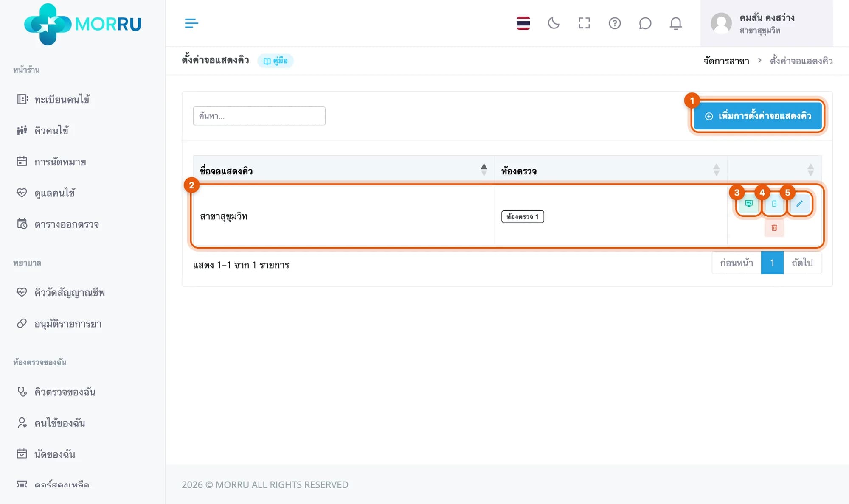The height and width of the screenshot is (504, 849).
Task: Collapse sidebar with the hamburger menu icon
Action: pos(191,23)
